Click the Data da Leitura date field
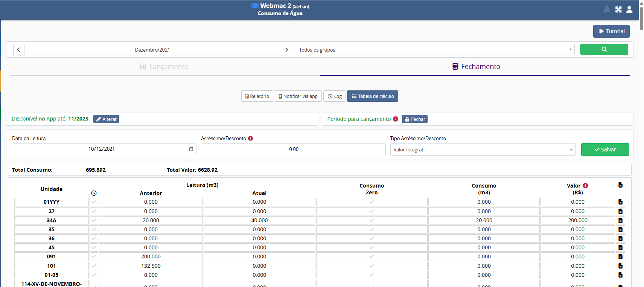This screenshot has height=287, width=644. (x=105, y=149)
